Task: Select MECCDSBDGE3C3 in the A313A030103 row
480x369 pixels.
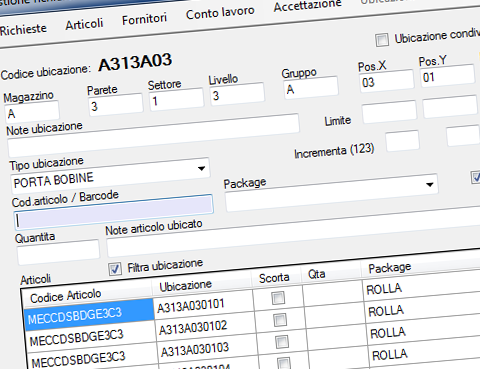Action: (x=79, y=360)
